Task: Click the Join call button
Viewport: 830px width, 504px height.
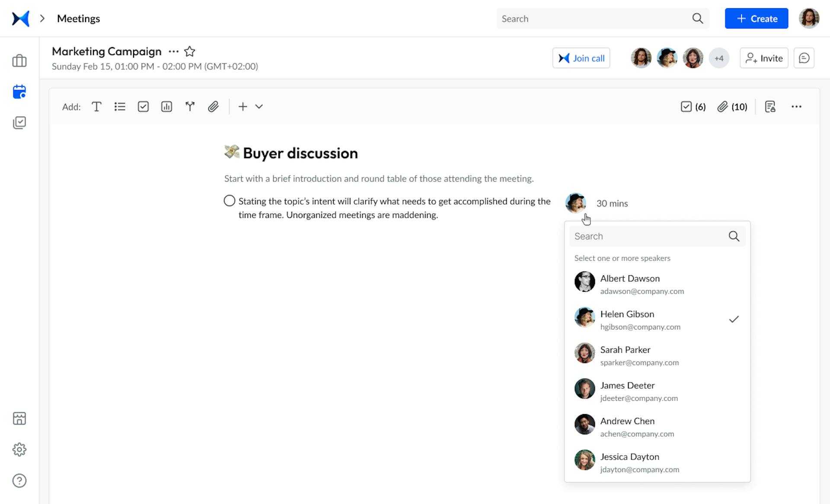Action: (x=581, y=57)
